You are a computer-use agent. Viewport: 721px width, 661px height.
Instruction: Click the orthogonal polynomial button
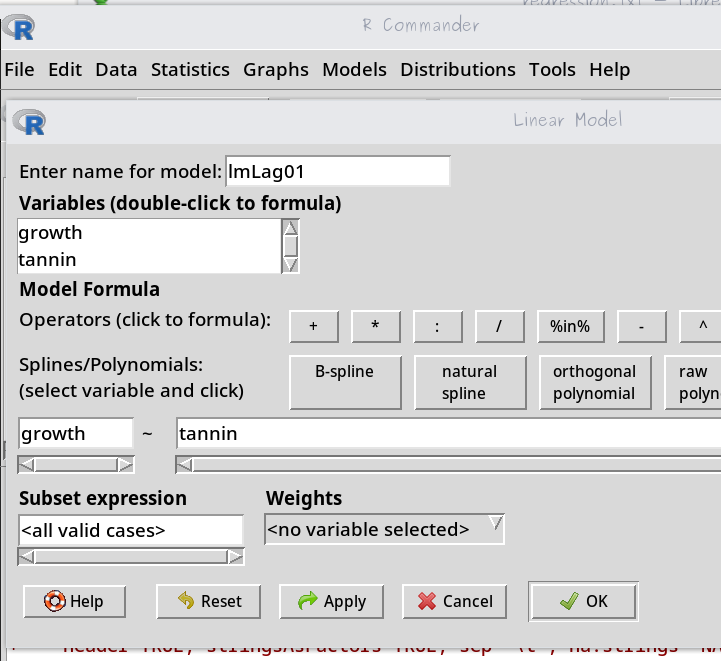594,382
